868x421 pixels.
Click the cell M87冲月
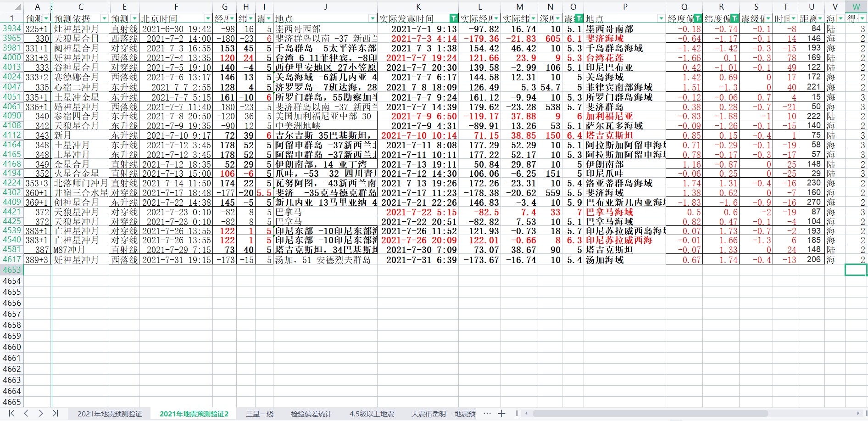click(81, 250)
